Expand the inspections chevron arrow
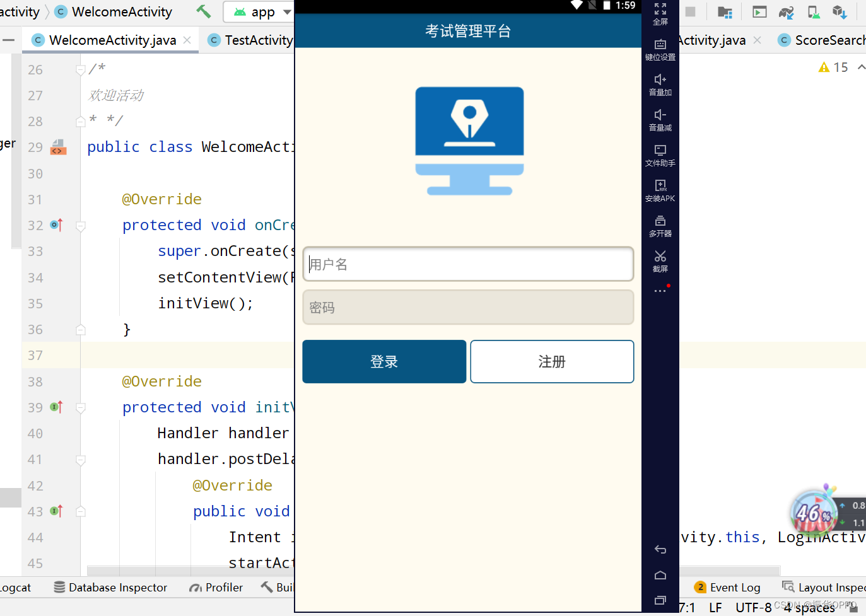This screenshot has height=616, width=866. pyautogui.click(x=861, y=67)
